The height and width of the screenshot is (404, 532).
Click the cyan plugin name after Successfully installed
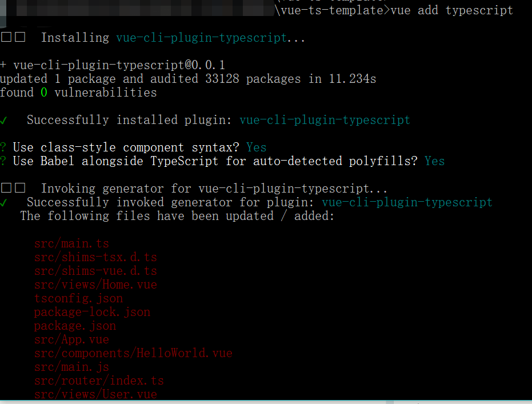coord(325,120)
